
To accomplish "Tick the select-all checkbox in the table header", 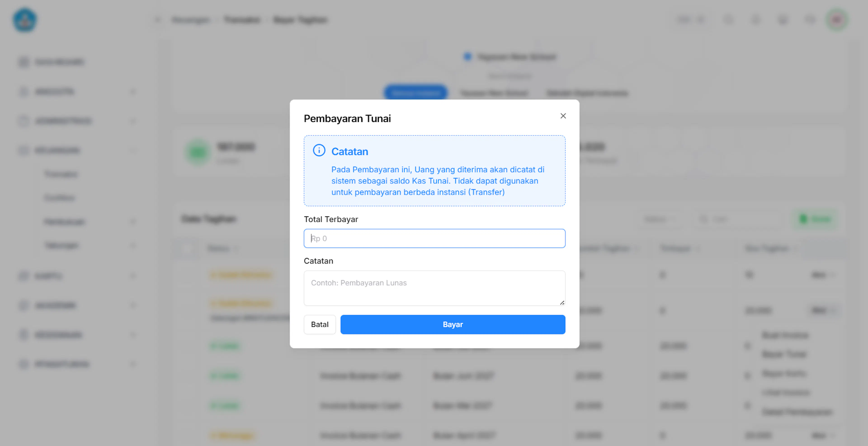I will [186, 249].
